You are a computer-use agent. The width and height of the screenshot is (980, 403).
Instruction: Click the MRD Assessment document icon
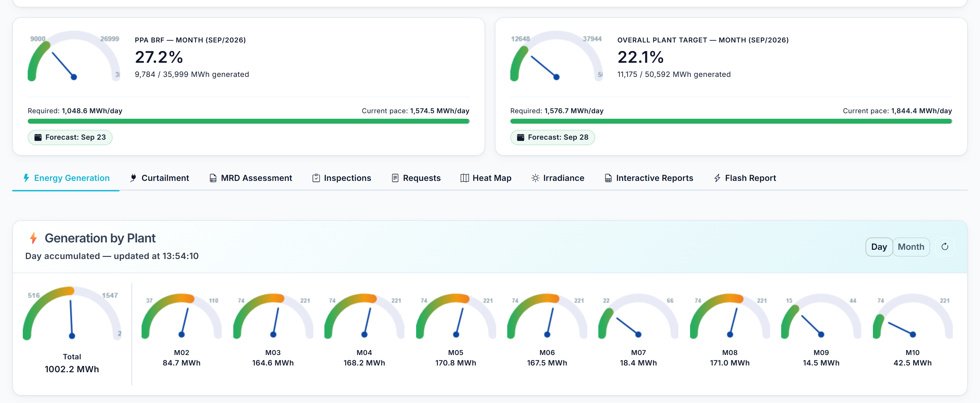(213, 178)
